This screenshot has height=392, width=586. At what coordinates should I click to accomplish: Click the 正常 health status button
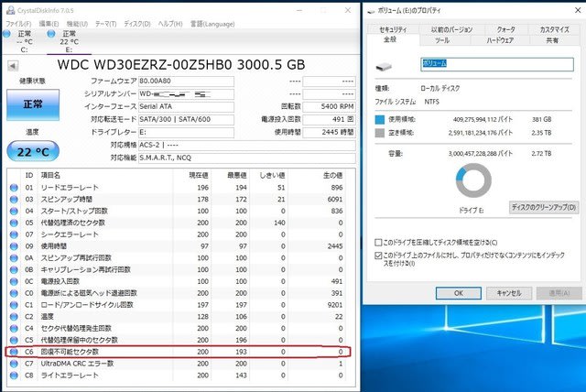[x=33, y=104]
